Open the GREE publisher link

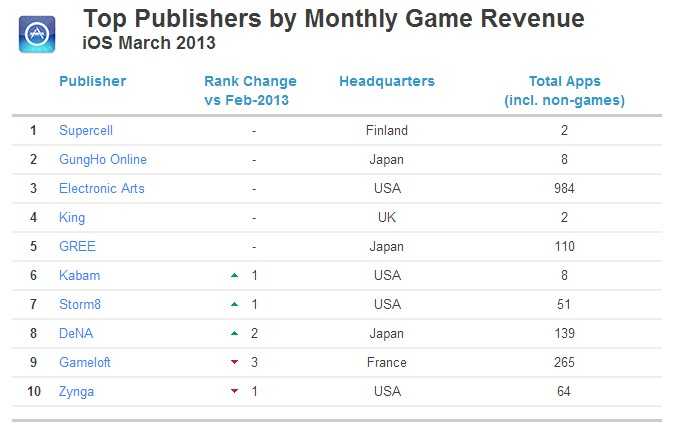76,246
